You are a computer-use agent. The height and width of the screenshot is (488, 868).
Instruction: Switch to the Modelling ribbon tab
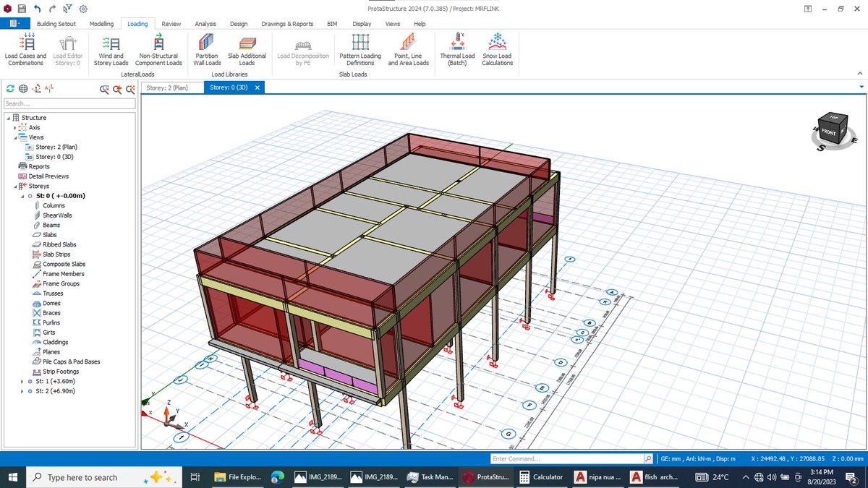pyautogui.click(x=101, y=24)
